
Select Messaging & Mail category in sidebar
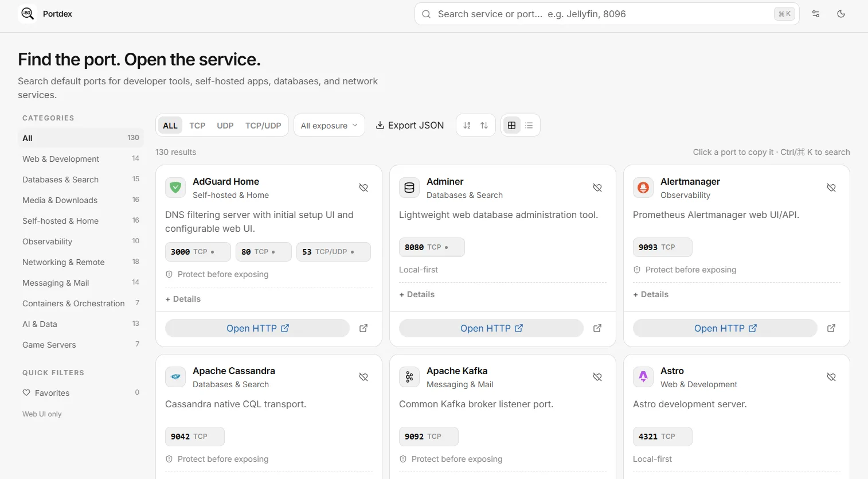(x=80, y=283)
